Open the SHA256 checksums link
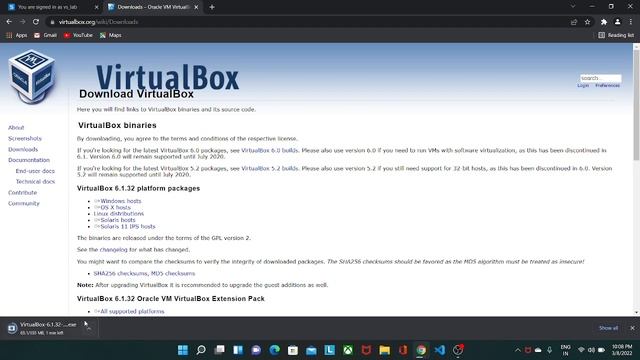Screen dimensions: 640x360 120,273
